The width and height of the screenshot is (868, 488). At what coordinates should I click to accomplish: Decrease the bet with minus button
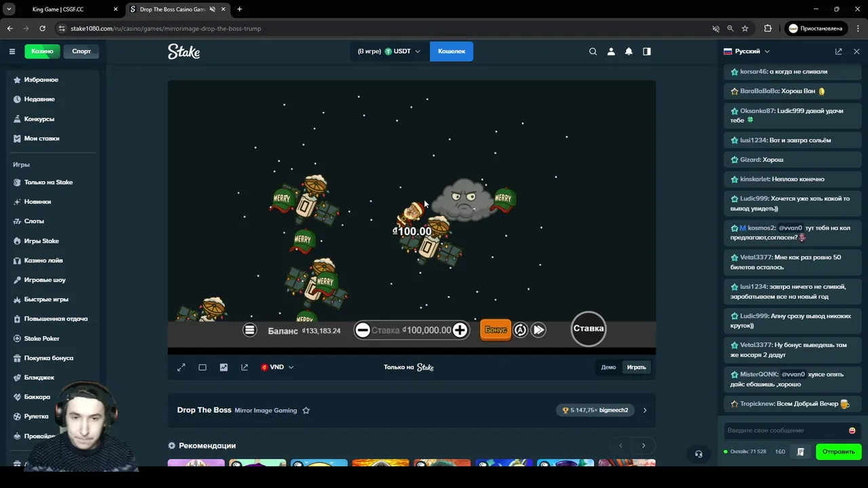363,330
